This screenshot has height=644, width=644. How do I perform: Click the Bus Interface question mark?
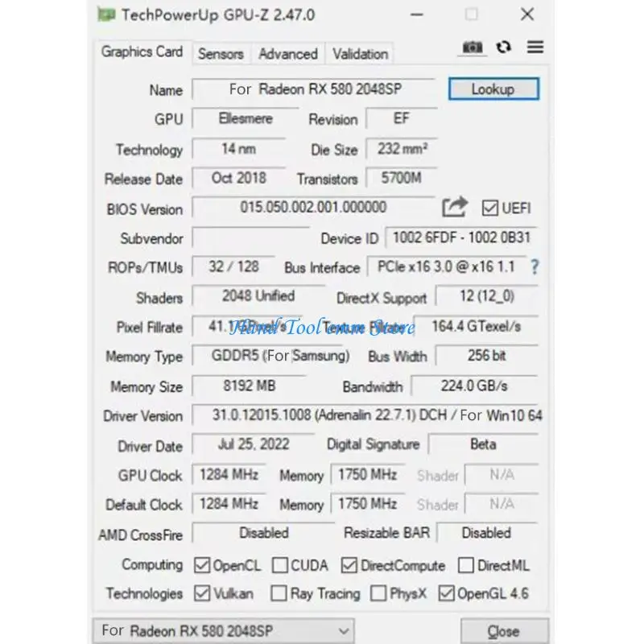tap(535, 267)
